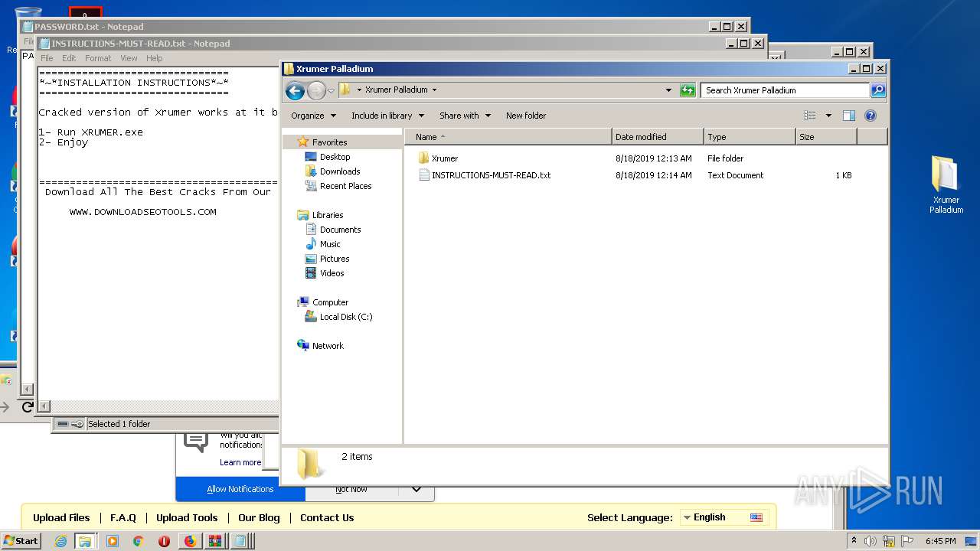
Task: Click the Learn more link
Action: coord(240,462)
